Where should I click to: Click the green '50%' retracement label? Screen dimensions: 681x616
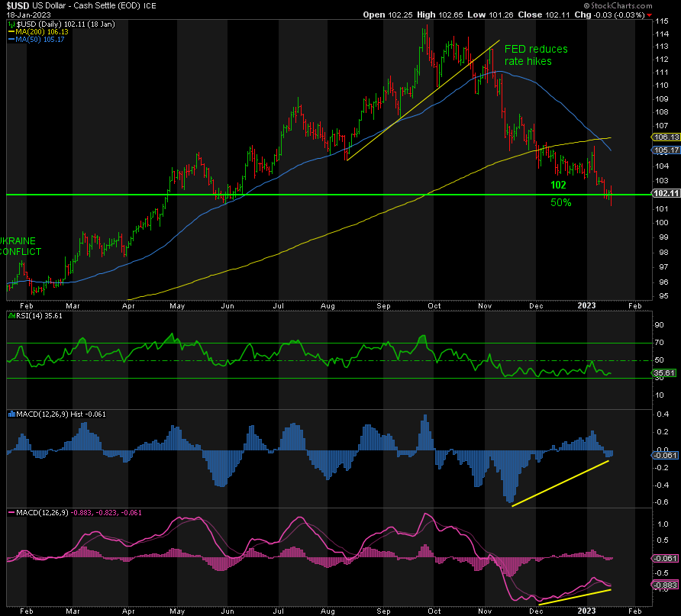[x=561, y=203]
